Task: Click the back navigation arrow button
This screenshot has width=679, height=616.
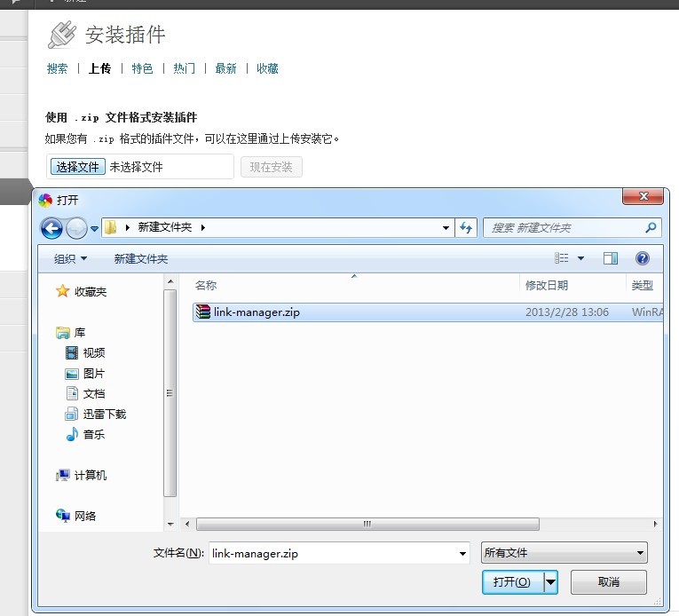Action: point(52,228)
